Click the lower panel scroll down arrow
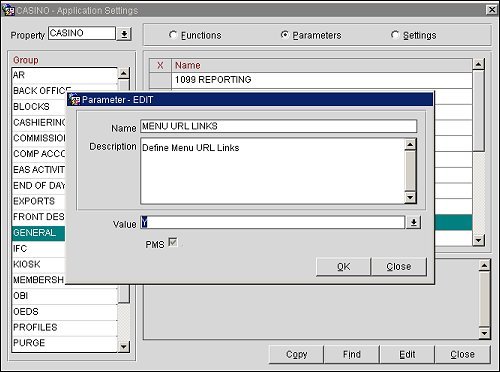 (484, 333)
